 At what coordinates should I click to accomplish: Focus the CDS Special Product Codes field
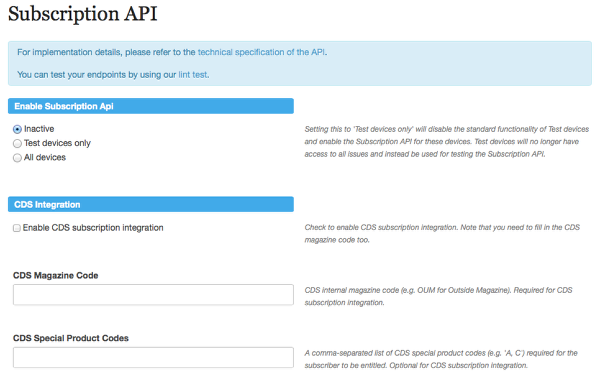153,357
